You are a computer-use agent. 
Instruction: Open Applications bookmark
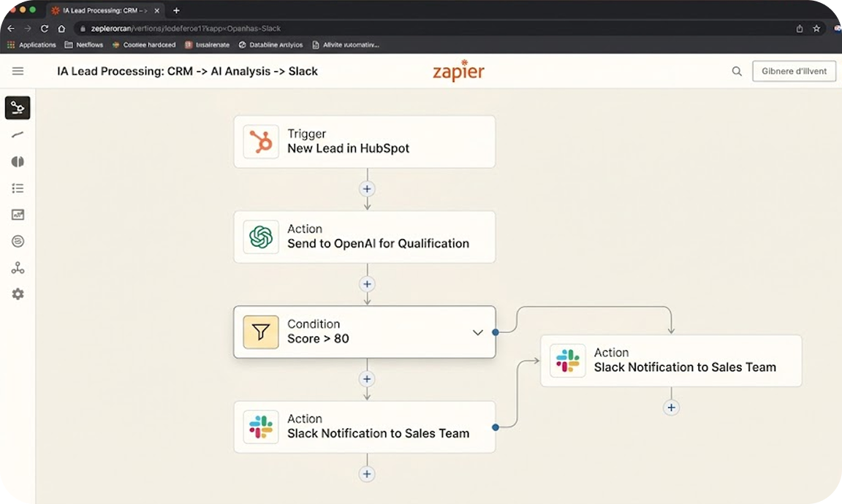pyautogui.click(x=31, y=45)
